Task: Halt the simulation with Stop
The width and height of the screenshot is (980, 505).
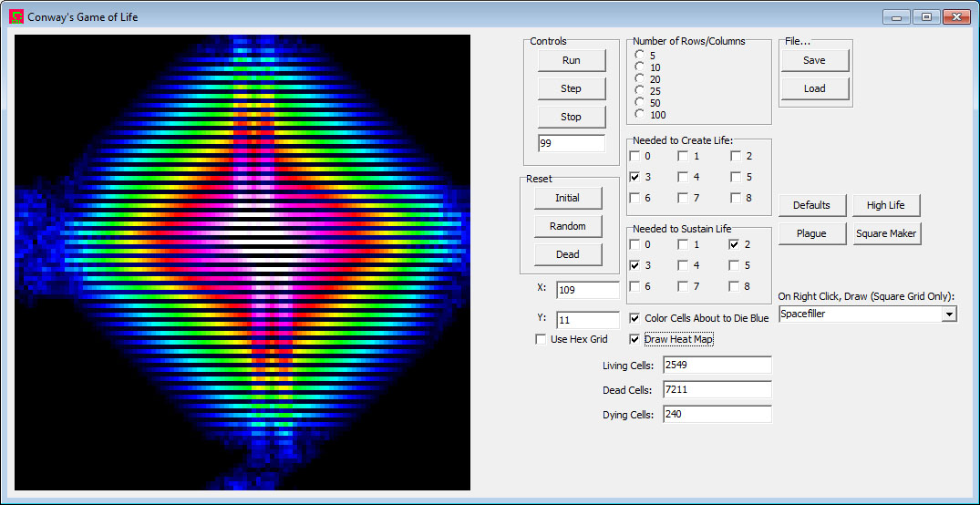Action: click(x=572, y=117)
